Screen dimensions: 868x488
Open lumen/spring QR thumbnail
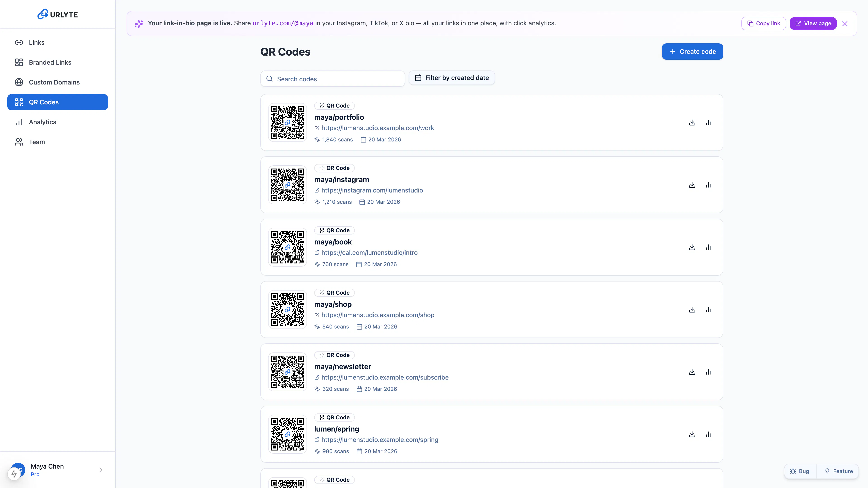[288, 434]
